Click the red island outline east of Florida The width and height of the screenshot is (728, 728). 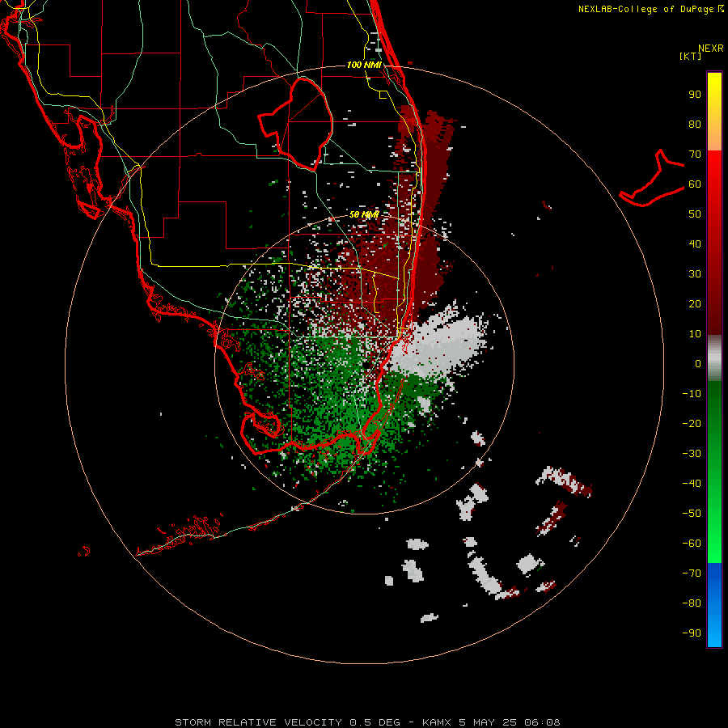click(x=652, y=178)
